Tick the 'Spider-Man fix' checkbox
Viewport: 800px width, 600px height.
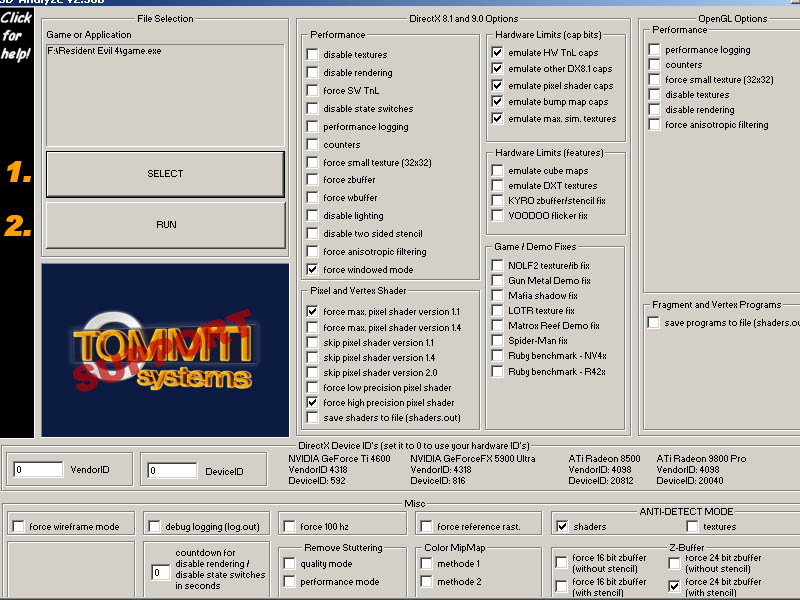pos(497,340)
